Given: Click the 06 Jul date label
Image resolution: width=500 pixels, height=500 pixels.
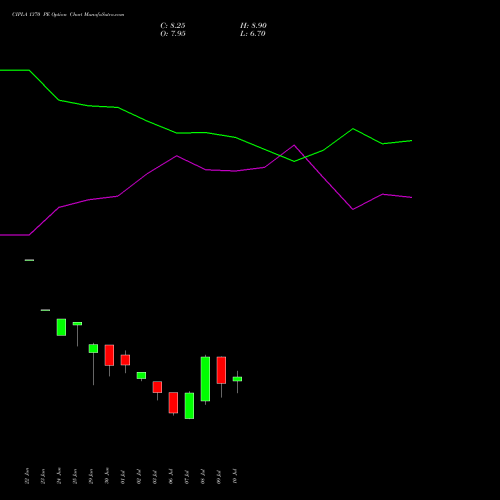Looking at the screenshot, I should click(171, 477).
